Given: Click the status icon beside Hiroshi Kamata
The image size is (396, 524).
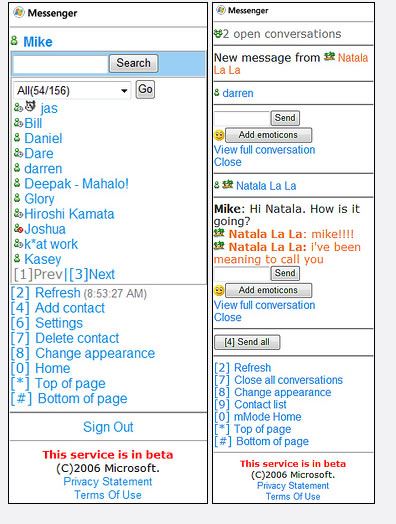Looking at the screenshot, I should (x=18, y=213).
